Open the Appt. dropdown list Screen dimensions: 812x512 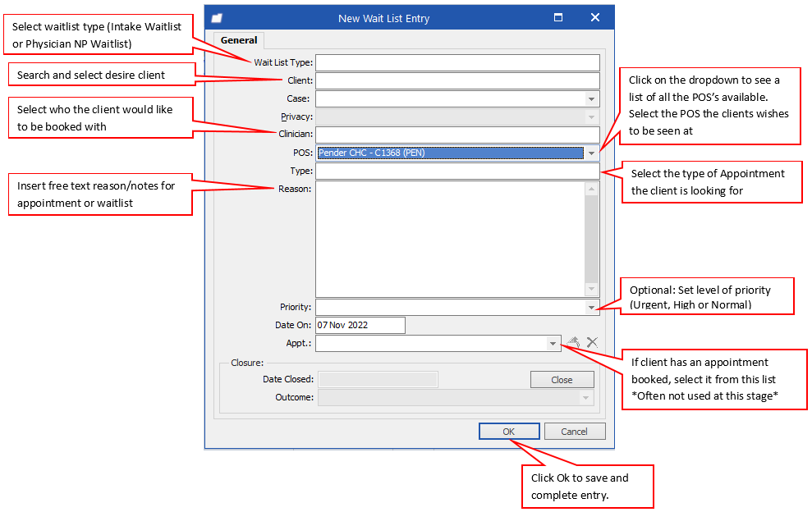[553, 344]
